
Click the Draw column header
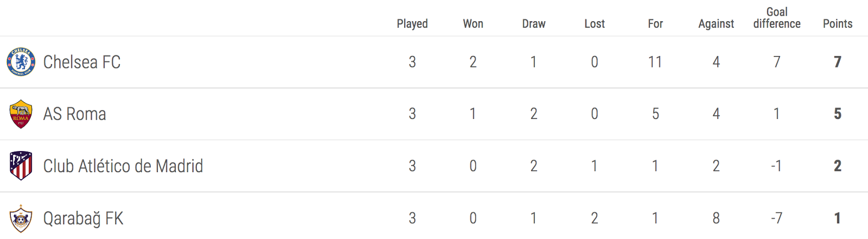click(534, 23)
